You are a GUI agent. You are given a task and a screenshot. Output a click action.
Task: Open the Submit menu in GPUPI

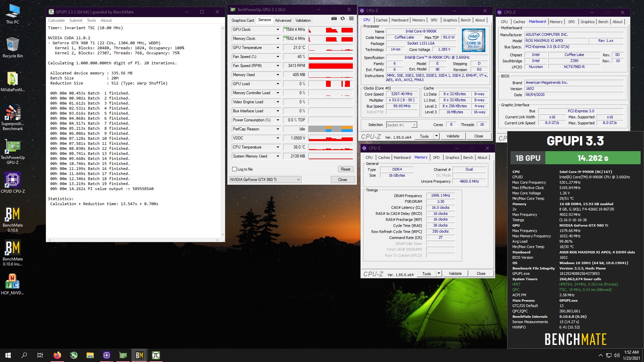click(75, 20)
